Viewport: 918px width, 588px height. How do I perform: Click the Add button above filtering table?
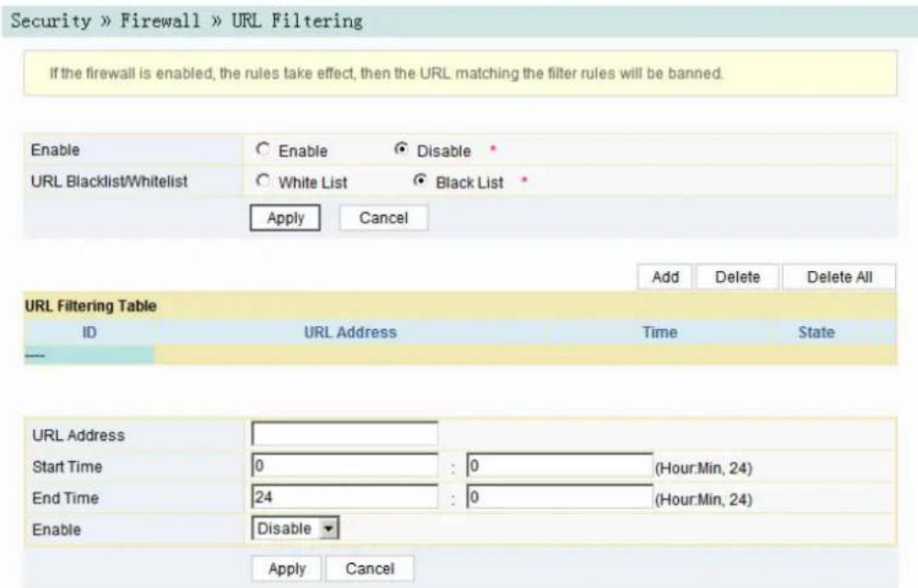tap(665, 277)
